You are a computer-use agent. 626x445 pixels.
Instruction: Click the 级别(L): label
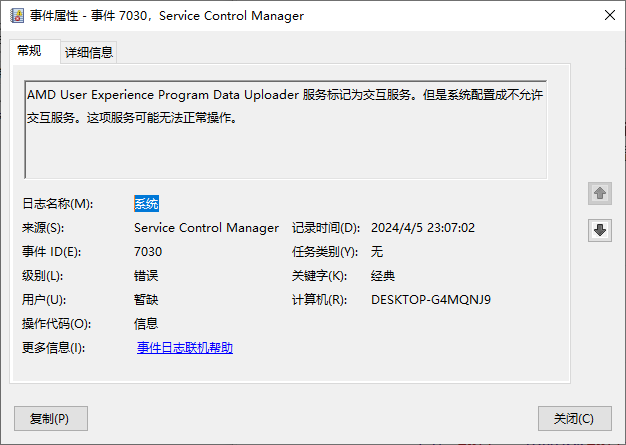pyautogui.click(x=42, y=276)
